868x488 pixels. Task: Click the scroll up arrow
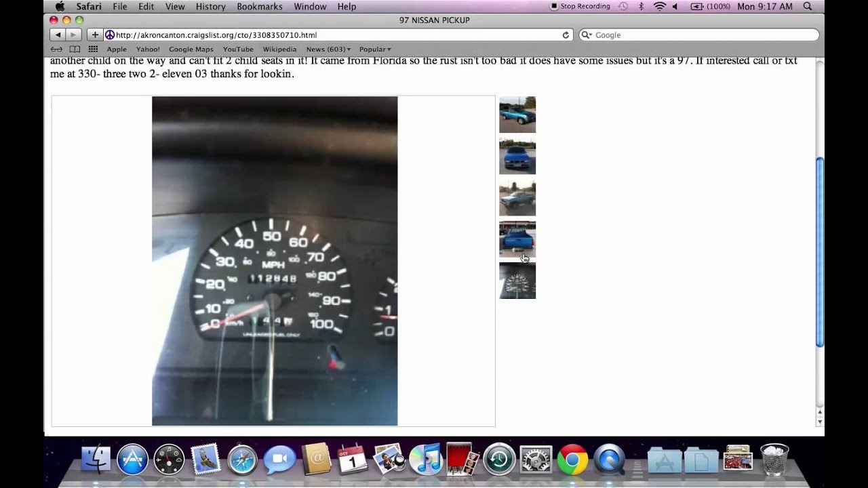coord(820,412)
